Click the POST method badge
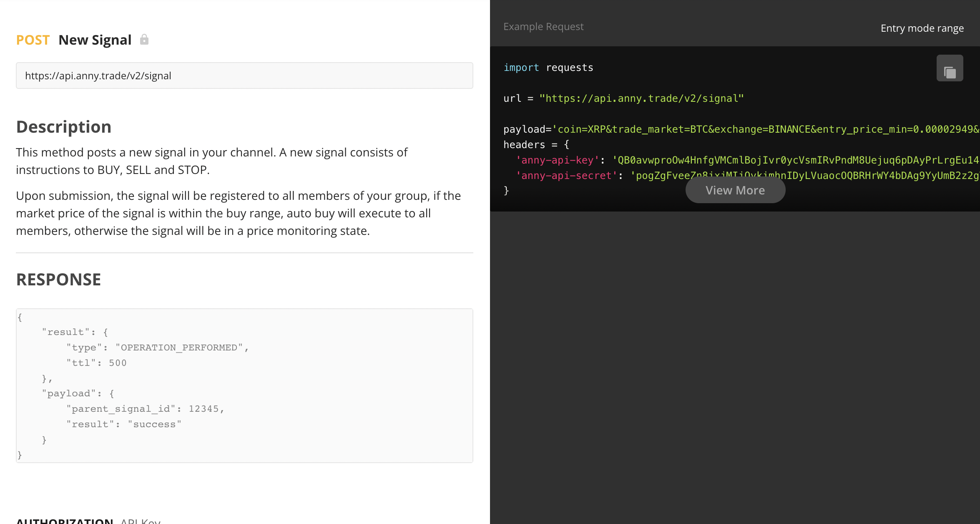The width and height of the screenshot is (980, 524). [33, 40]
